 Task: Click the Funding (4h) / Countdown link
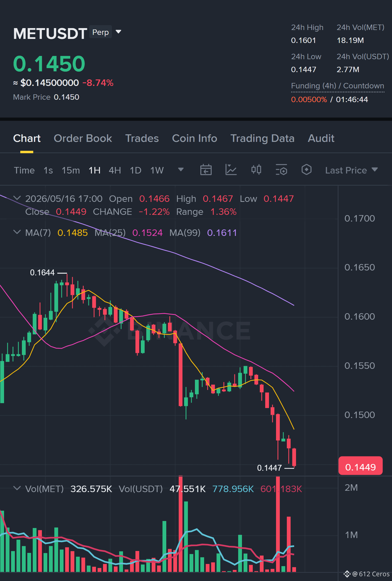(337, 86)
